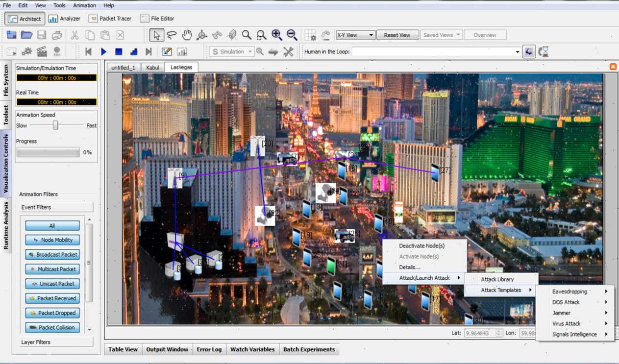Open the Packet Tracer component
The height and width of the screenshot is (364, 619).
coord(110,19)
